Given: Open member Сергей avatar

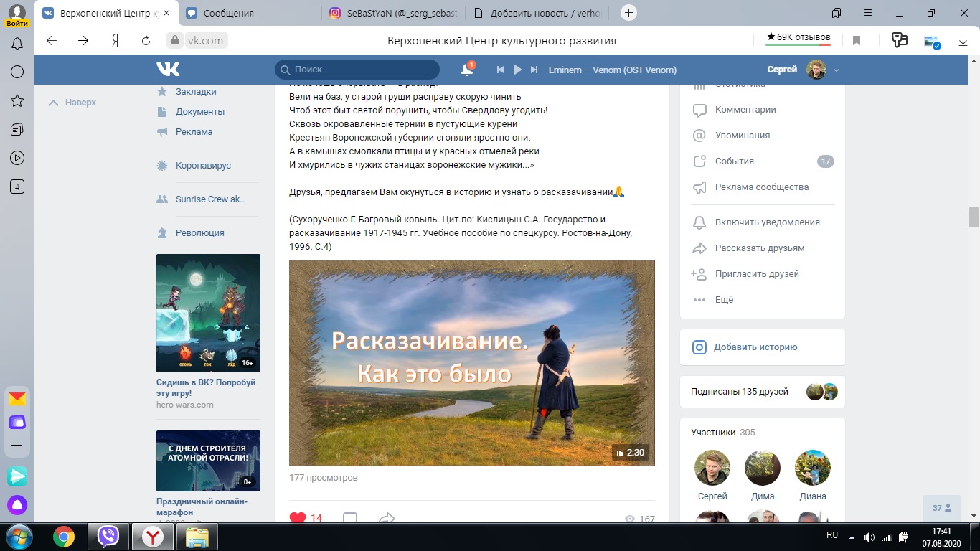Looking at the screenshot, I should tap(712, 468).
